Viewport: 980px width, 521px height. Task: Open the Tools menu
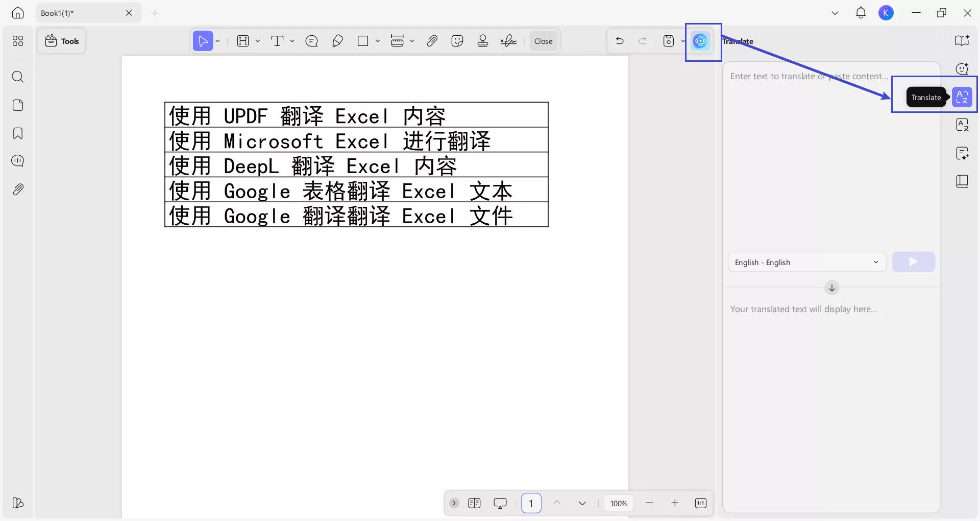(x=62, y=41)
